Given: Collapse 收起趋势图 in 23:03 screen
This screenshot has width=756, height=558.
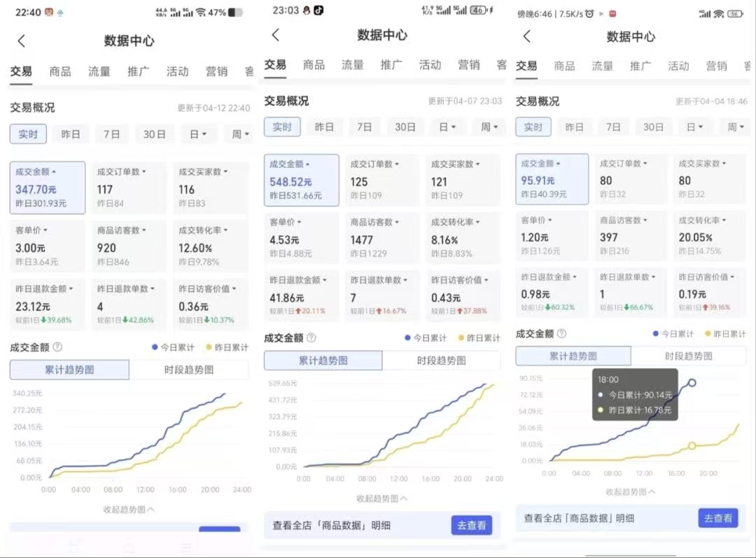Looking at the screenshot, I should click(381, 498).
